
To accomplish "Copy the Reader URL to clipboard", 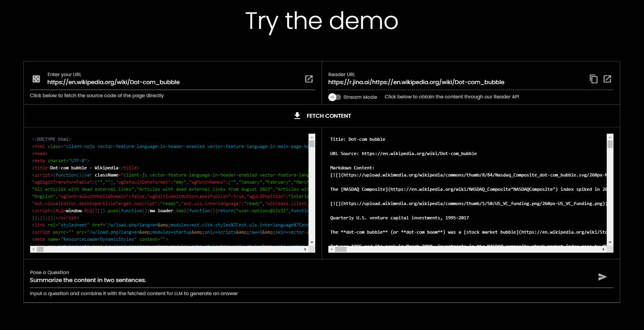I will [593, 79].
